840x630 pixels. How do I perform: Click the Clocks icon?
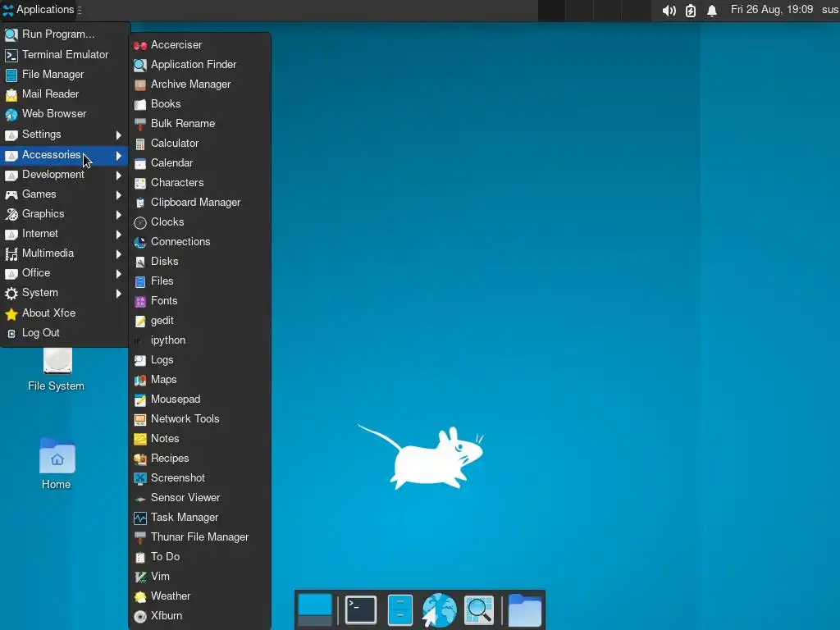[x=139, y=222]
